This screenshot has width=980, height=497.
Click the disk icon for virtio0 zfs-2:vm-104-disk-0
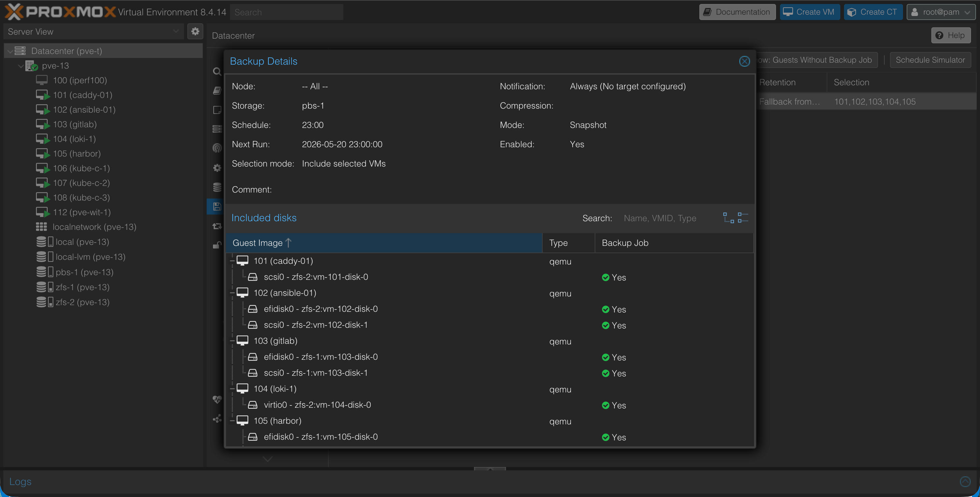coord(253,405)
